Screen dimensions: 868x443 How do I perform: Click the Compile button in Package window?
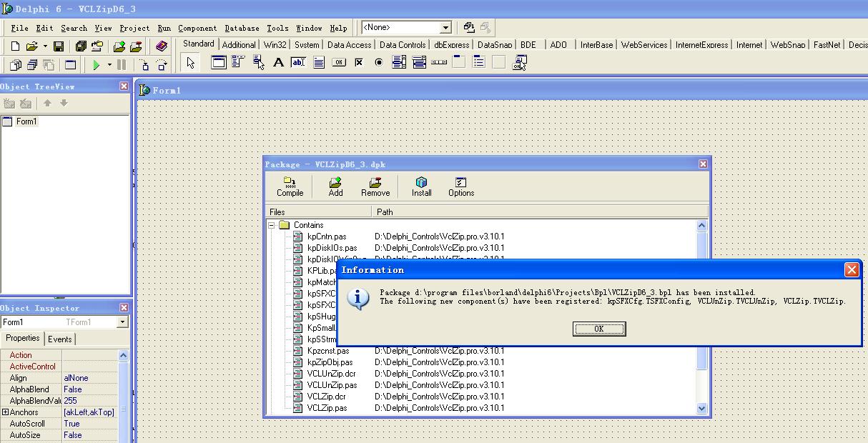click(290, 187)
